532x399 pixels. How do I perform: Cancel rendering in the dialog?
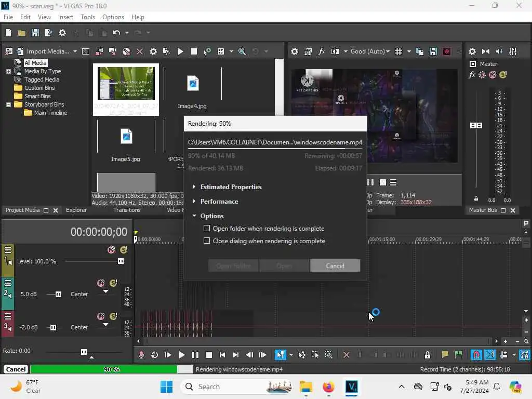[x=335, y=265]
